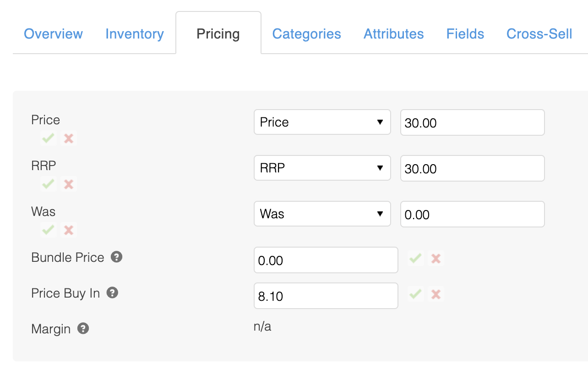
Task: Switch to the Inventory tab
Action: click(135, 34)
